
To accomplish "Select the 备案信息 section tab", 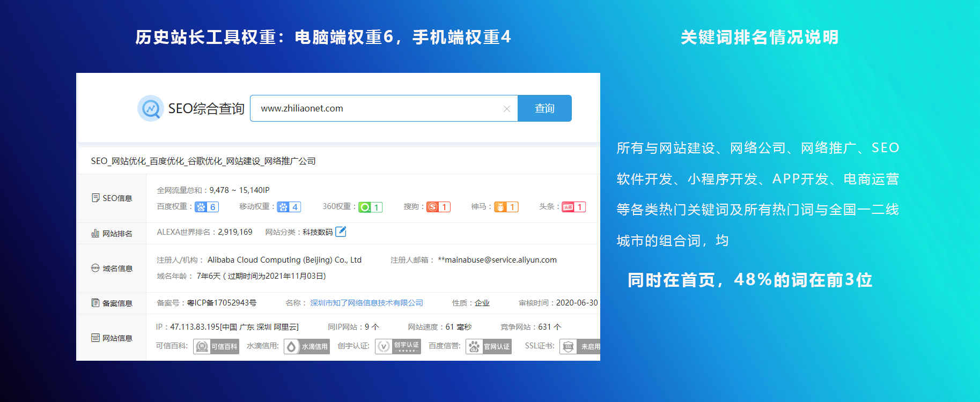I will [112, 303].
